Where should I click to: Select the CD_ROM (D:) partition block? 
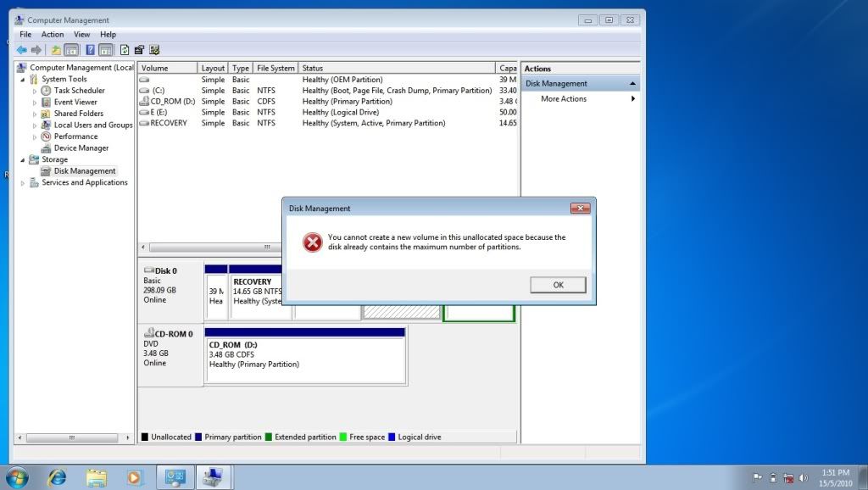coord(304,354)
